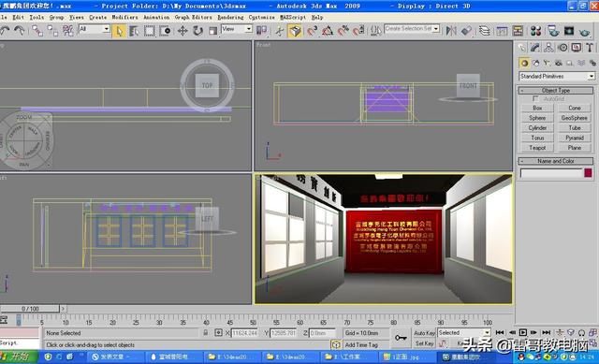Switch to the Utilities panel tab
599x364 pixels.
590,48
